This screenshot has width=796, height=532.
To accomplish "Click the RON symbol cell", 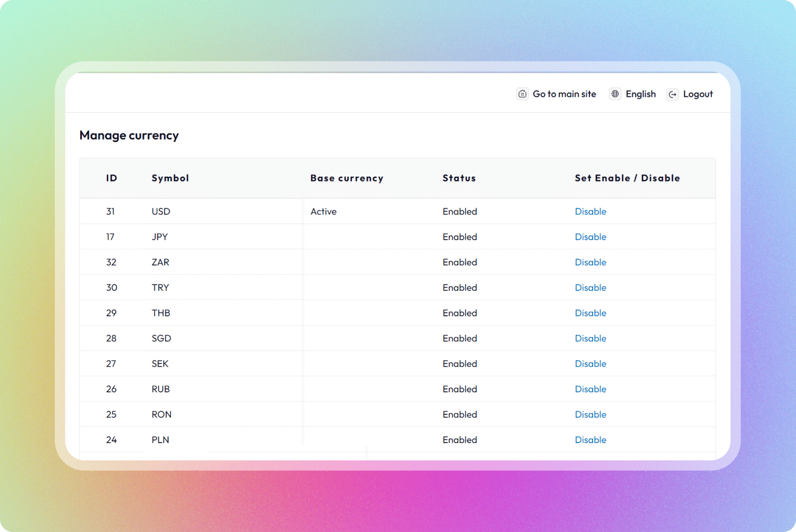I will click(162, 414).
